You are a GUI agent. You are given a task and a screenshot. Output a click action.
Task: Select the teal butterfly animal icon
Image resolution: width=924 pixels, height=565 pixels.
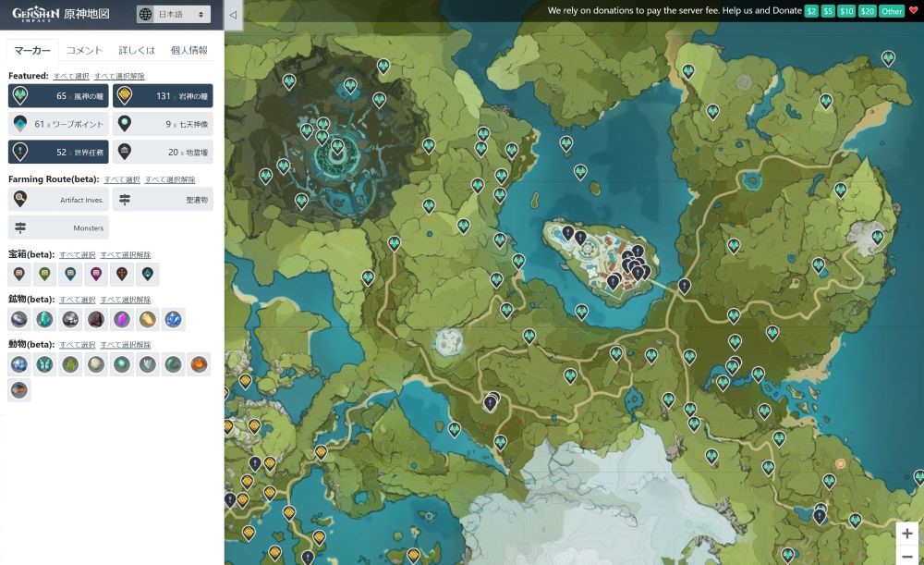point(45,364)
